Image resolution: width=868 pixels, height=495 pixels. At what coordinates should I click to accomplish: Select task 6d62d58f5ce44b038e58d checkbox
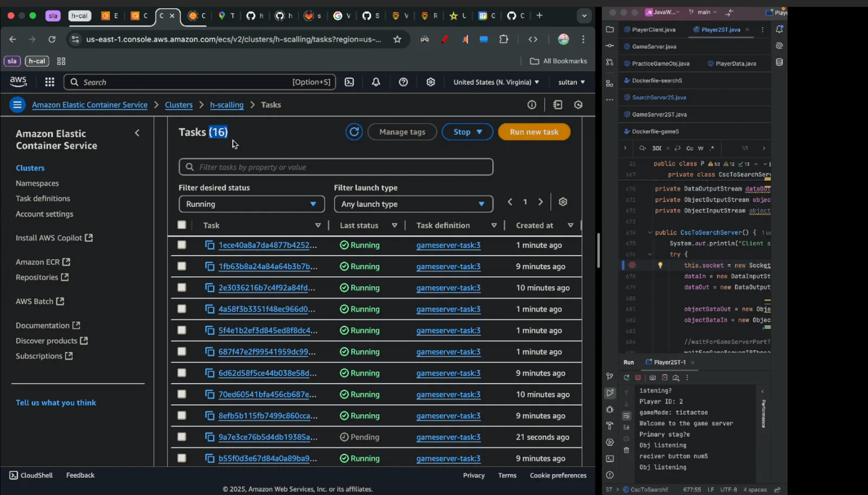[x=182, y=373]
